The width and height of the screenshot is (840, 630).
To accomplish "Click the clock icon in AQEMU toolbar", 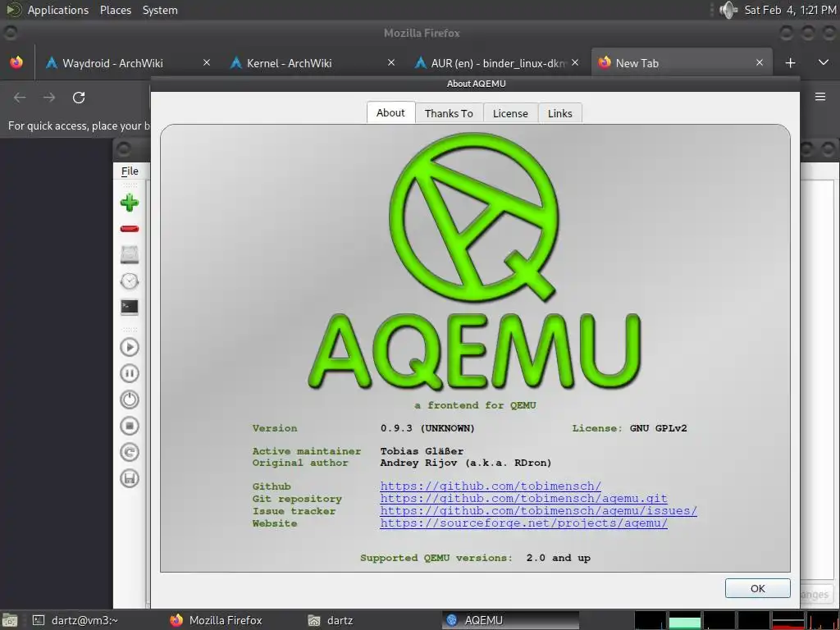I will point(129,281).
